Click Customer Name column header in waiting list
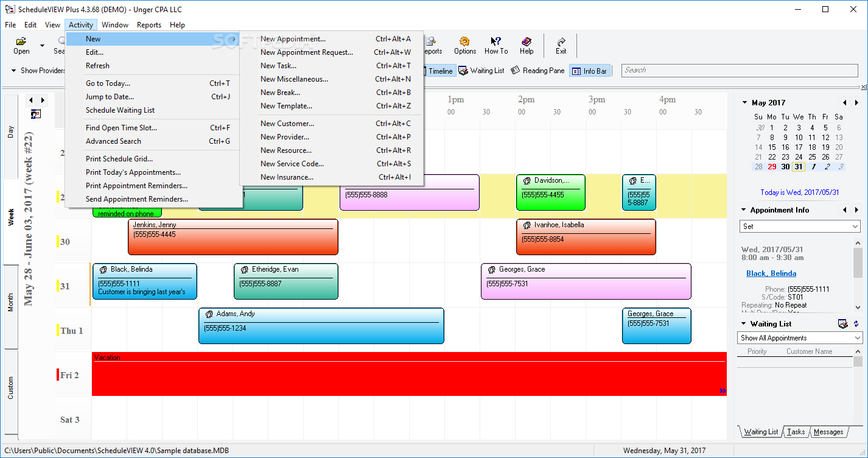 [809, 351]
